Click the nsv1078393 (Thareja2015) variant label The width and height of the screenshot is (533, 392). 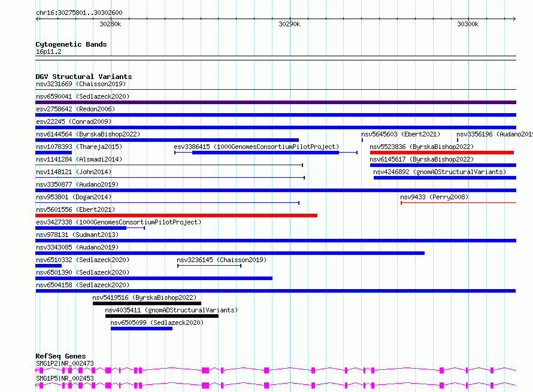(x=79, y=147)
